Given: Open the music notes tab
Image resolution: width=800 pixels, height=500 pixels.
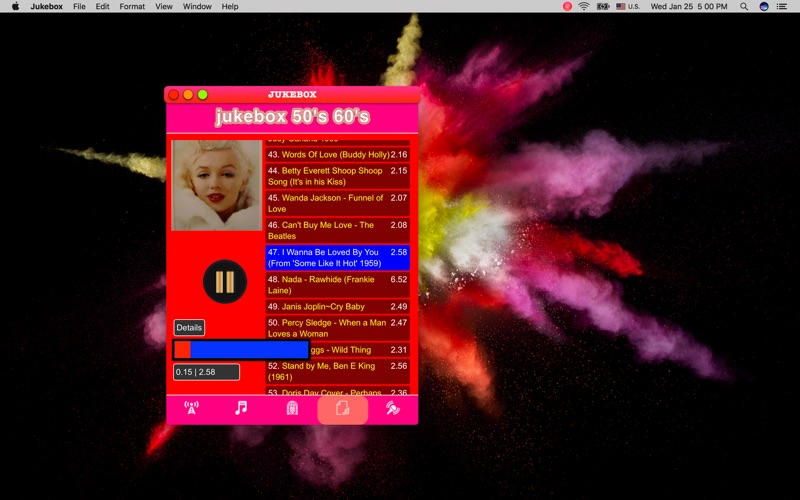Looking at the screenshot, I should click(241, 408).
